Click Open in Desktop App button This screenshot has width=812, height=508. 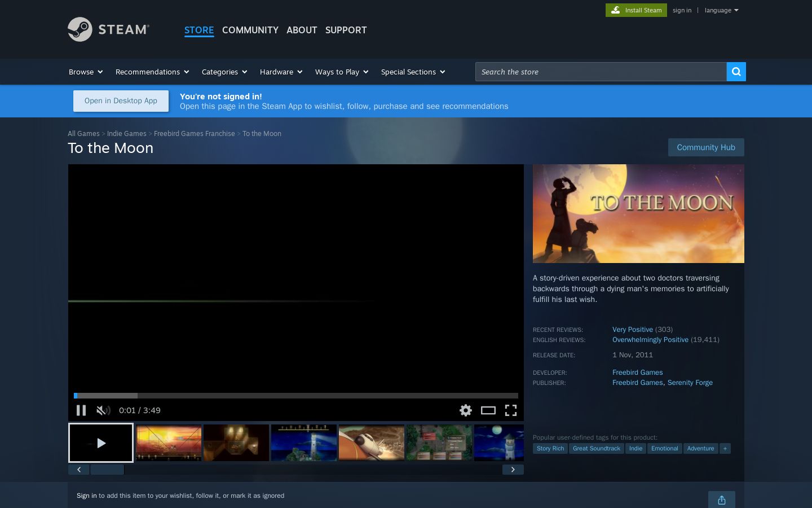point(121,101)
